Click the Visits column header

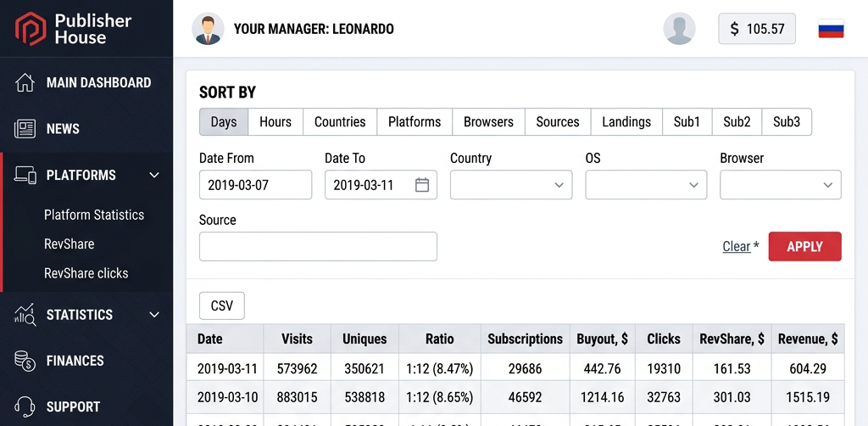point(297,339)
